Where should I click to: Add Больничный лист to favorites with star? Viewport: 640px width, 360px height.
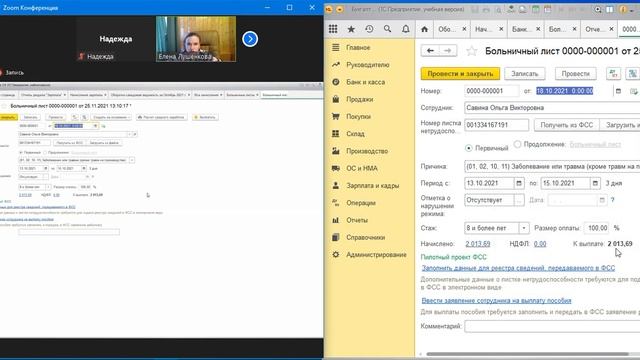[472, 51]
